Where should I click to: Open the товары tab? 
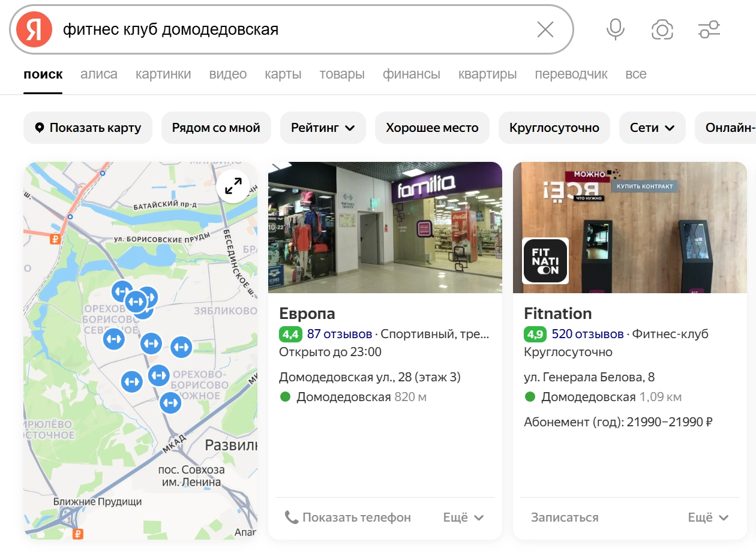click(x=342, y=74)
